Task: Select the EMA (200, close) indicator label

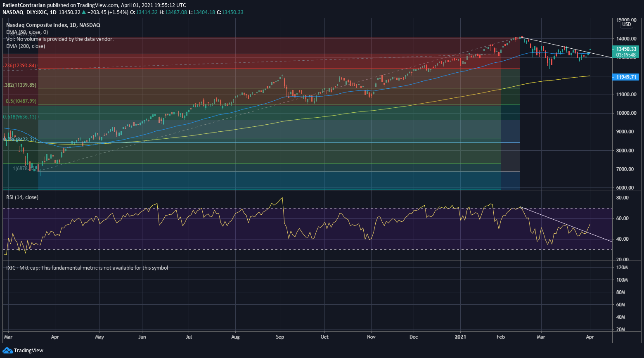Action: [x=26, y=46]
